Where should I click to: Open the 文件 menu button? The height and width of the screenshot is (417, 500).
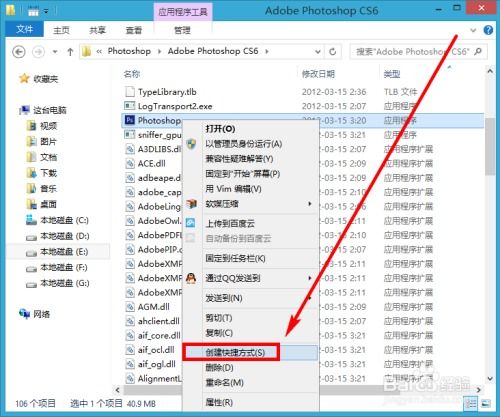coord(24,30)
